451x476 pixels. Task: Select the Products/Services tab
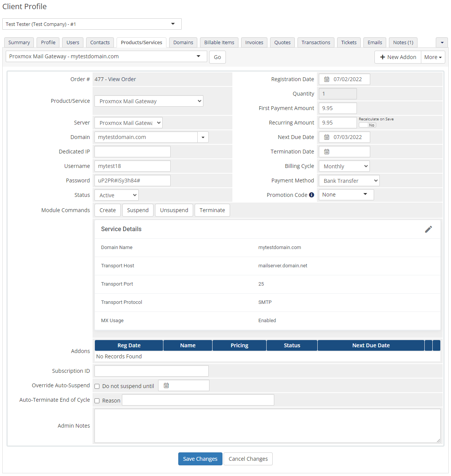141,42
